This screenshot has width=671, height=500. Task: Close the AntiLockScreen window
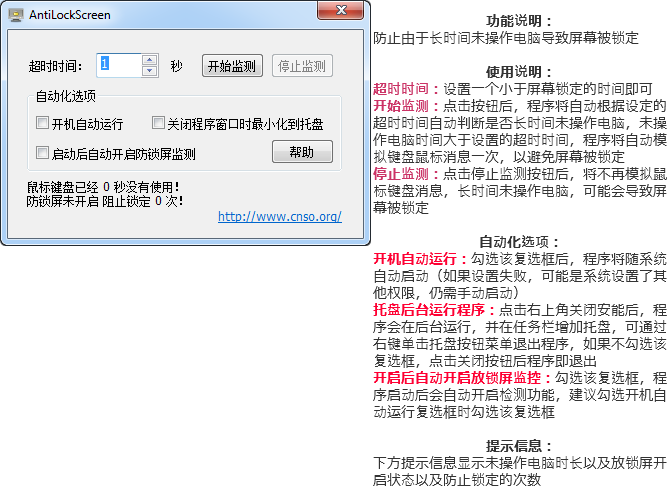[341, 10]
